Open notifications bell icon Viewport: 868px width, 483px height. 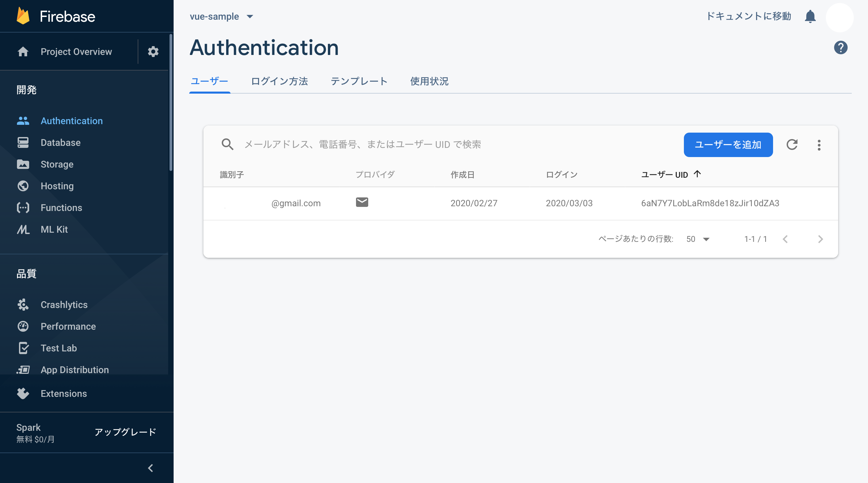coord(810,16)
